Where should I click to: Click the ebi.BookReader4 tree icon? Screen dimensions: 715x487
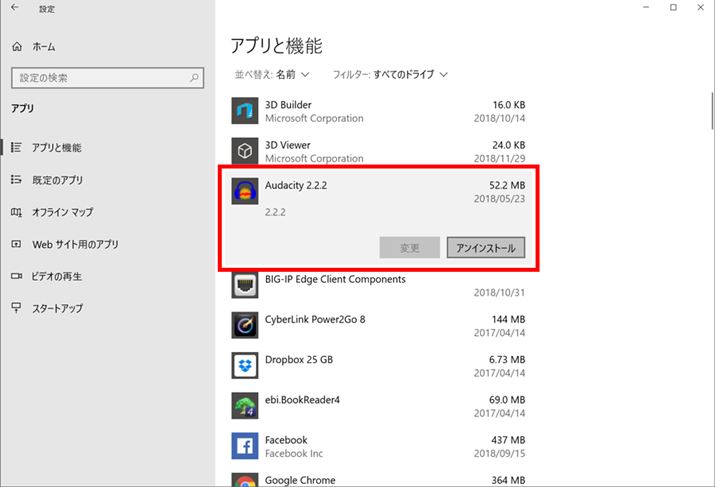(x=245, y=406)
